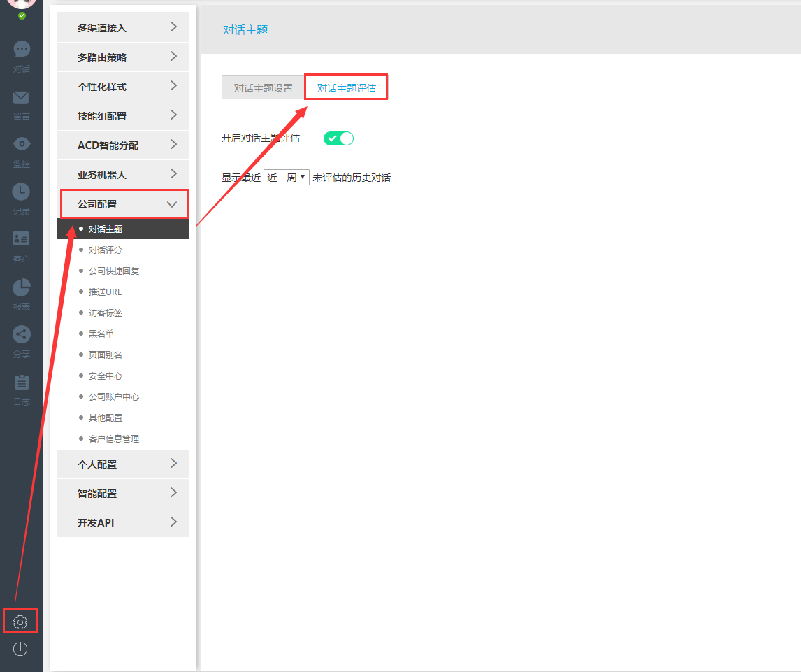Switch to the 对话主题评估 tab
This screenshot has height=672, width=801.
click(x=347, y=88)
